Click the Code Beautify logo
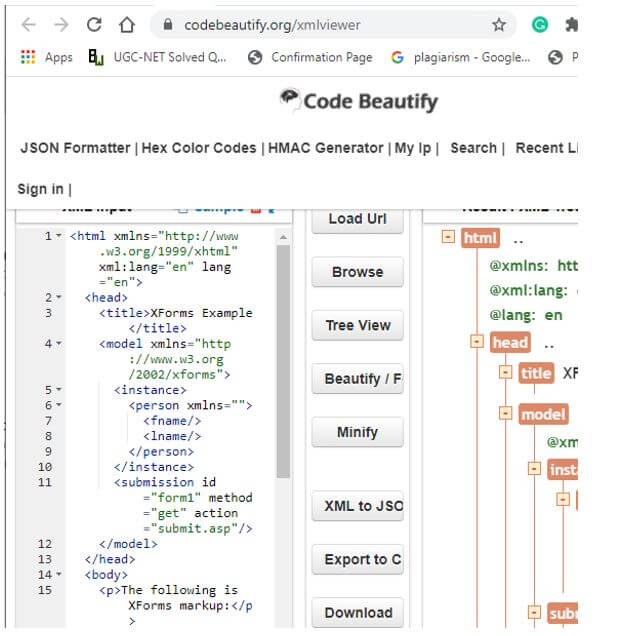 coord(358,101)
